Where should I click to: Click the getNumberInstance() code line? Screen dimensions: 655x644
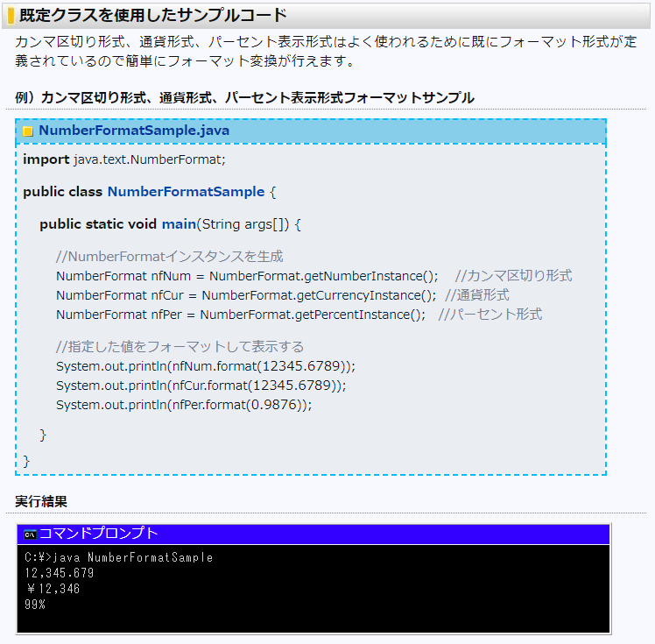pos(247,276)
